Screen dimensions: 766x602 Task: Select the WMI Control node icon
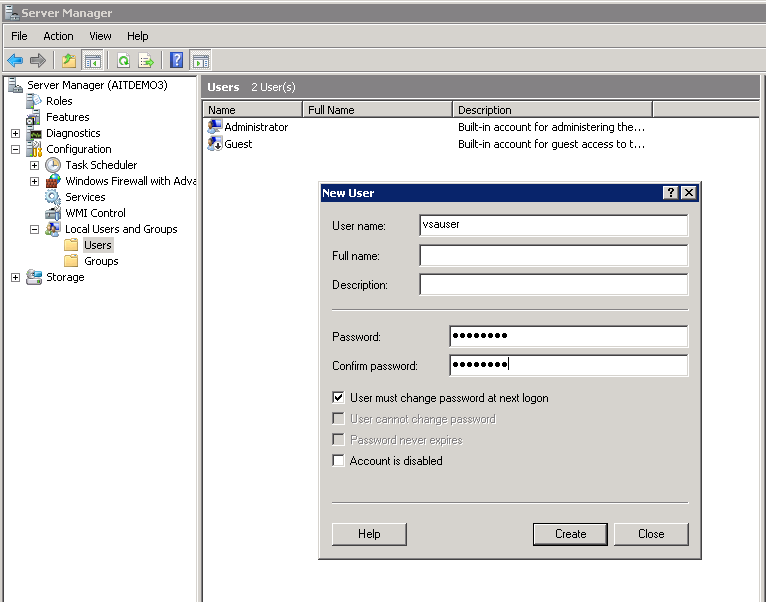click(53, 213)
